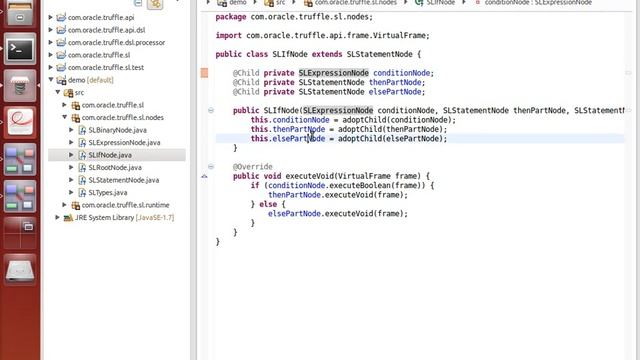Screen dimensions: 640x360
Task: Click 'VirtualFrame' in the import statement
Action: tap(399, 36)
